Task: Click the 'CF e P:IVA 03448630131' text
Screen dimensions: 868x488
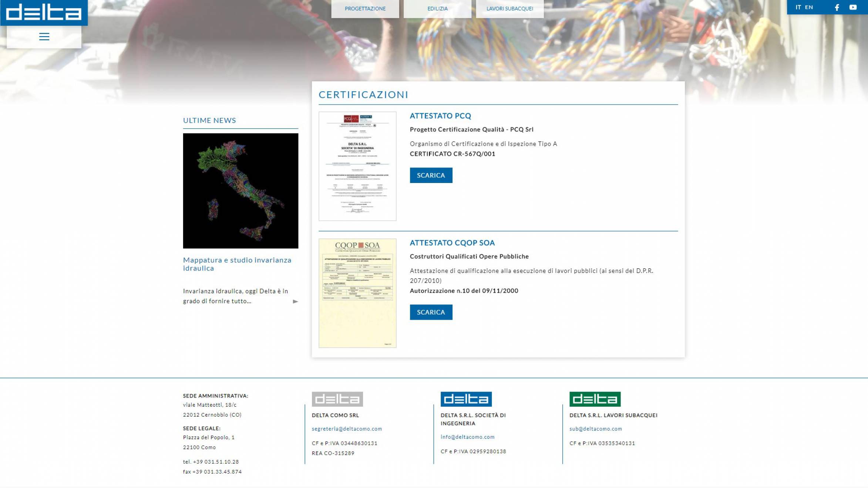Action: [344, 443]
